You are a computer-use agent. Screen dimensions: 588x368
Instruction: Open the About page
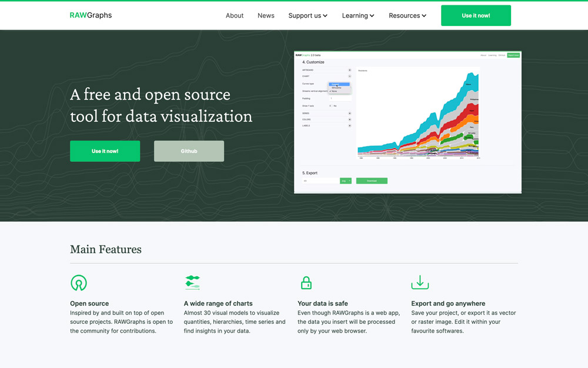[235, 15]
